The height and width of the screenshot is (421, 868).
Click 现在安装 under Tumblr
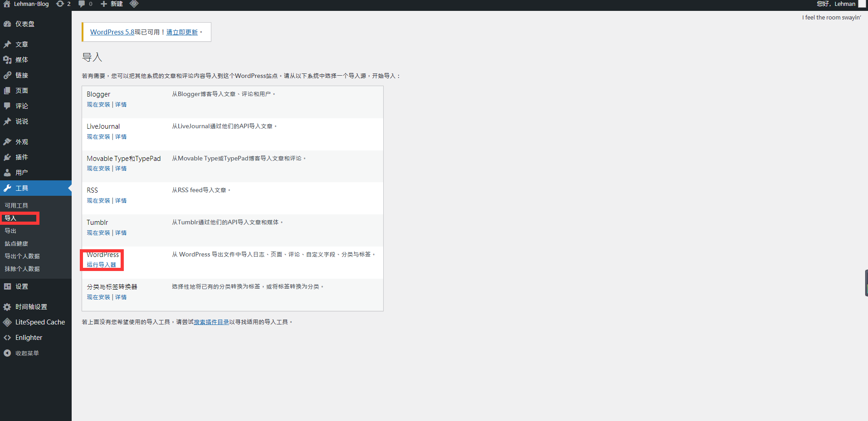pos(98,233)
